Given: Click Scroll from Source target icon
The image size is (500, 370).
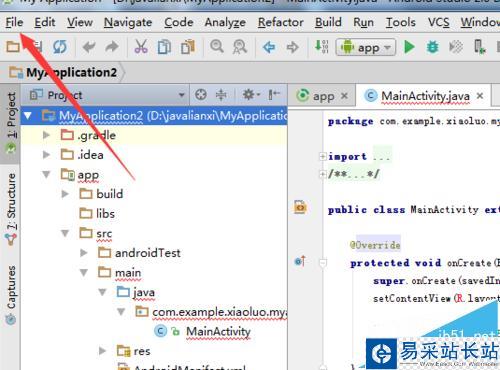Looking at the screenshot, I should [x=201, y=95].
